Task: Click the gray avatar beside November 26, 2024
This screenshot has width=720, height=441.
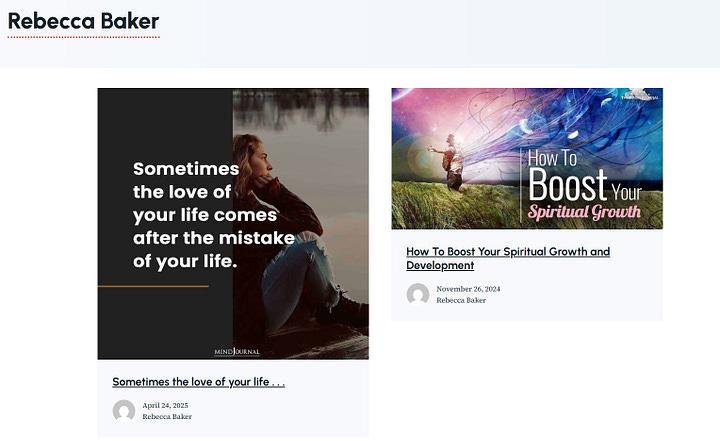Action: (418, 294)
